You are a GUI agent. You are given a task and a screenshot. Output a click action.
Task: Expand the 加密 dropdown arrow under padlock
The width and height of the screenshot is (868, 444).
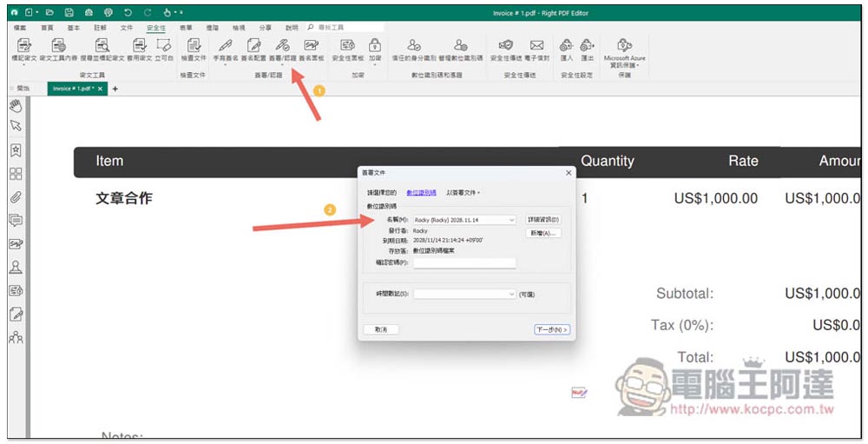(x=375, y=65)
